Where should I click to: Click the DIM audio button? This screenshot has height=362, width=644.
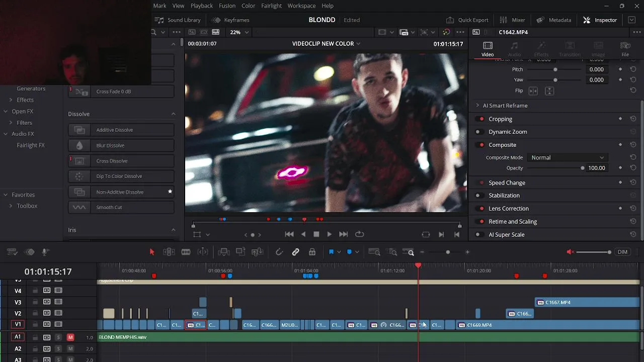pos(623,252)
